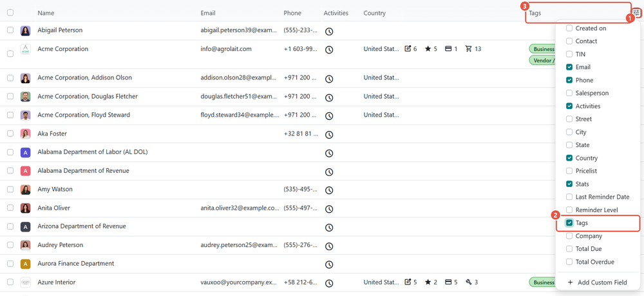Check the Last Reminder Date option
Viewport: 644px width, 296px height.
point(569,197)
